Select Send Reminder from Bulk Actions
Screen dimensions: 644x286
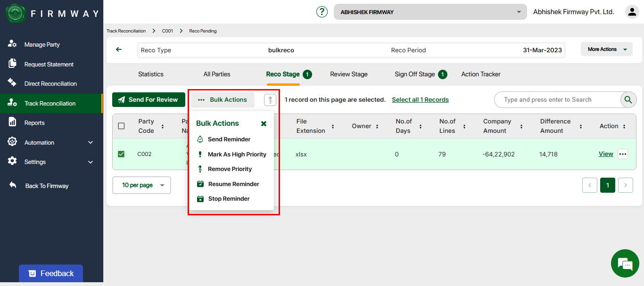229,139
